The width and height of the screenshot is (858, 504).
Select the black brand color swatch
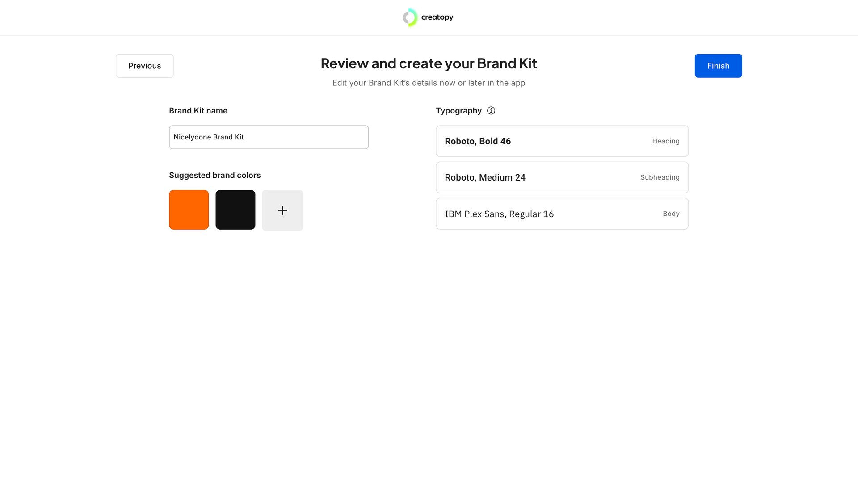(236, 210)
